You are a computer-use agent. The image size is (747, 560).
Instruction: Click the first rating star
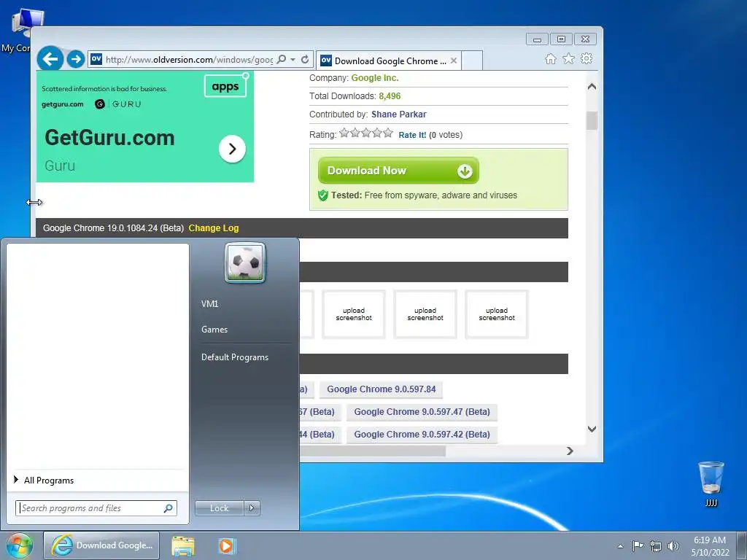click(x=344, y=133)
